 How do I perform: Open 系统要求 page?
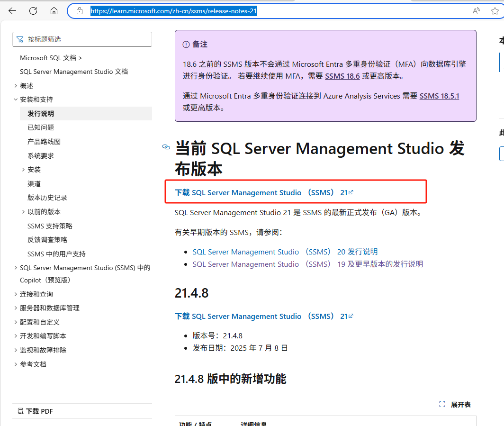click(x=41, y=155)
